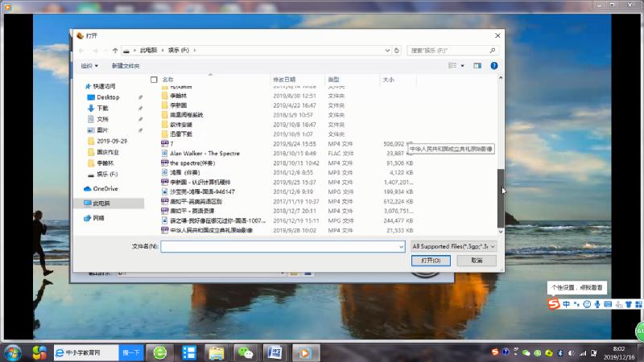Click the 打开(O) button

pyautogui.click(x=431, y=261)
